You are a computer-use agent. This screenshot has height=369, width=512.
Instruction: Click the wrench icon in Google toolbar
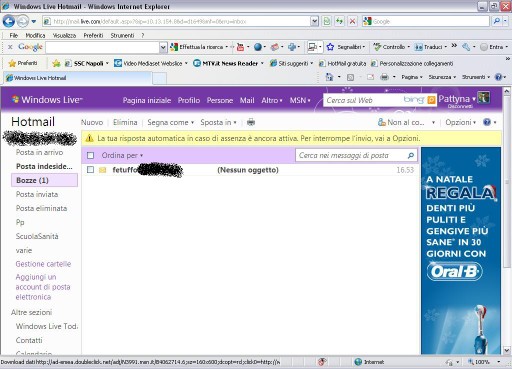point(466,47)
